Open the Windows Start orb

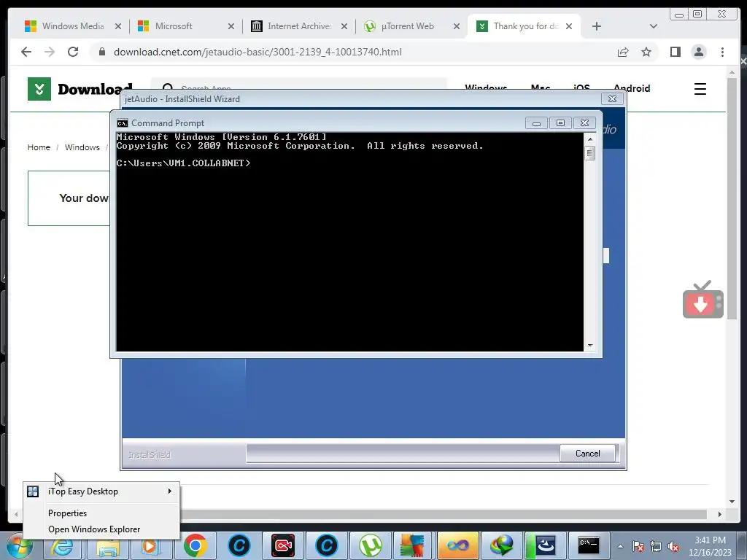[x=19, y=545]
